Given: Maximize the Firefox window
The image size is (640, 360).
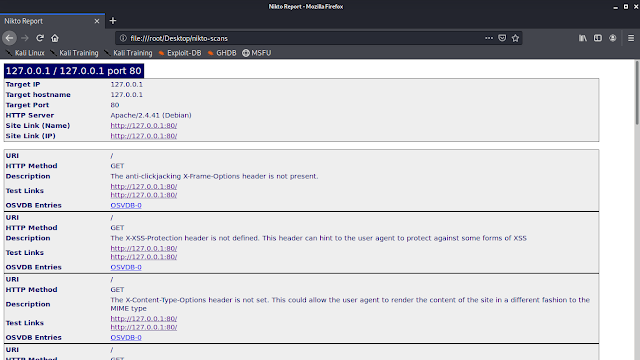Looking at the screenshot, I should [626, 7].
